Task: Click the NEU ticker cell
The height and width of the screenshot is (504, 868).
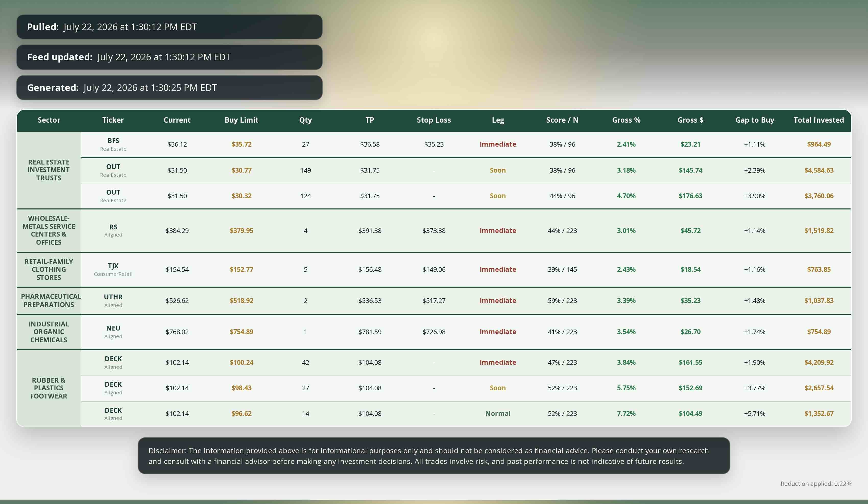Action: coord(113,332)
